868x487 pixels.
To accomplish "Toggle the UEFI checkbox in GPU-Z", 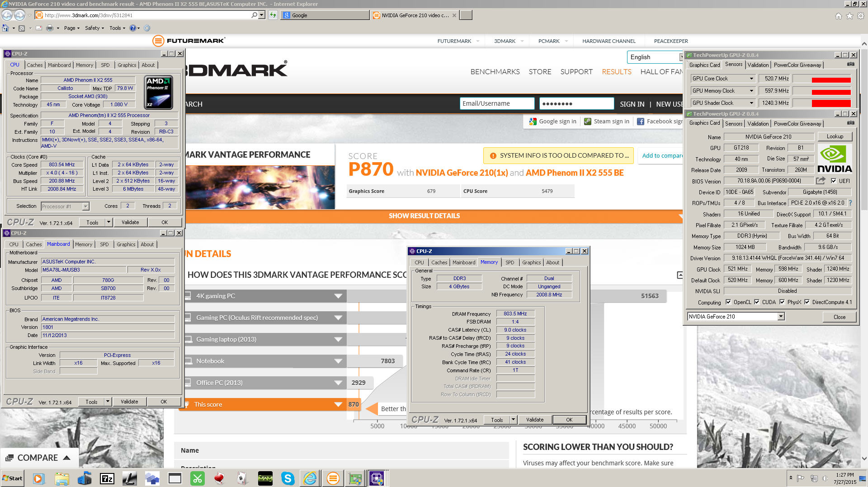I will [833, 181].
